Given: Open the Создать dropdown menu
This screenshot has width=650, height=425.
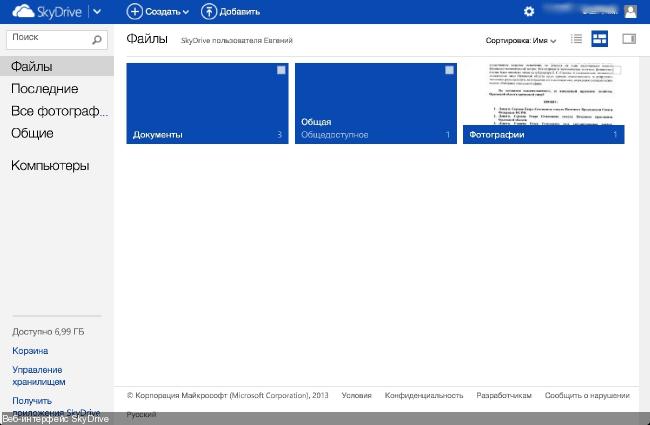Looking at the screenshot, I should [x=158, y=12].
